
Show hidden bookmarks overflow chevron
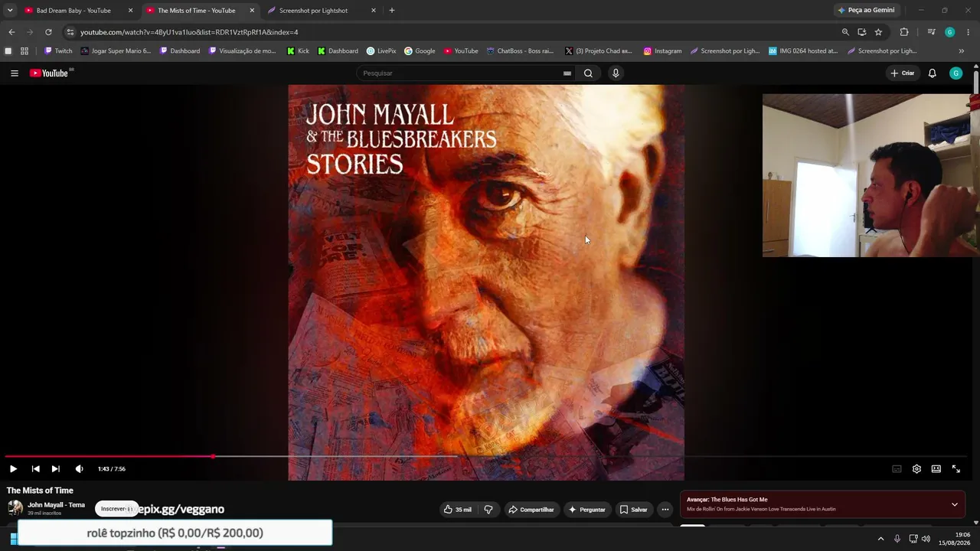(962, 51)
